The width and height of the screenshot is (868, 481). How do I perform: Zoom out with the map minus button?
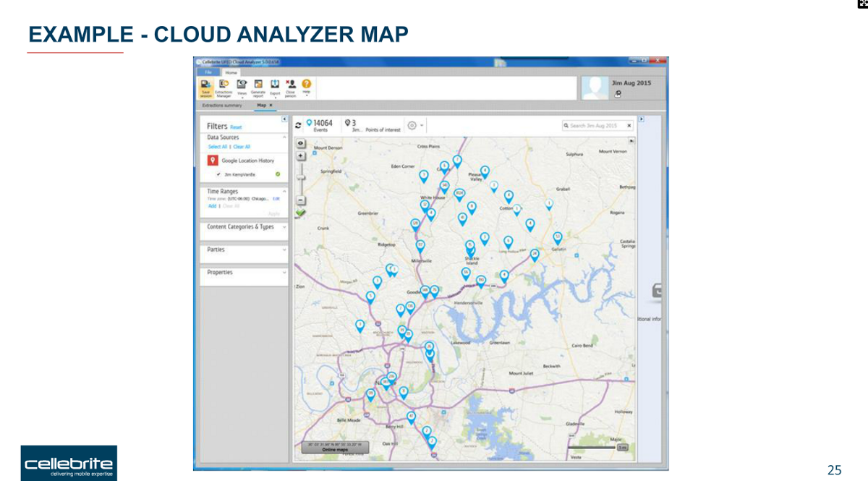pos(301,200)
